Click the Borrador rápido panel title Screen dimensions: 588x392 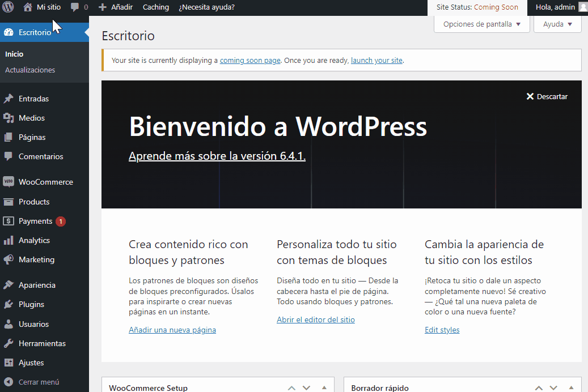click(380, 388)
